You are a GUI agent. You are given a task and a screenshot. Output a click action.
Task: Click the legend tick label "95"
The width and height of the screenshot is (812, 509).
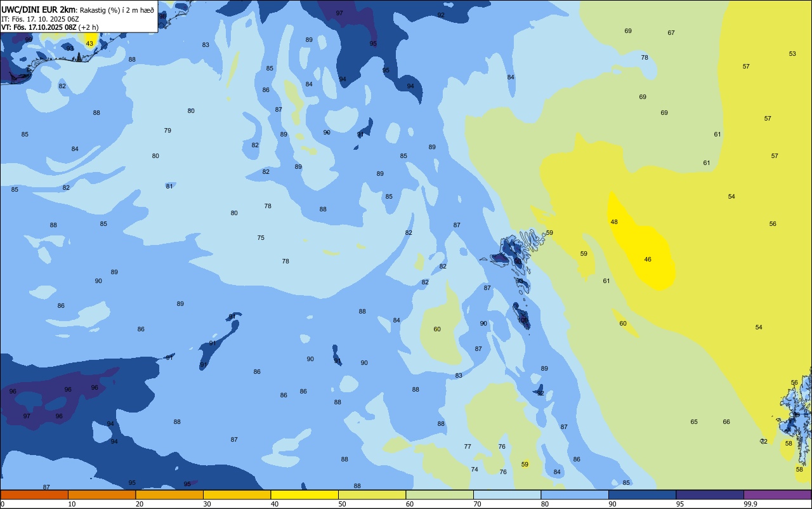click(680, 504)
